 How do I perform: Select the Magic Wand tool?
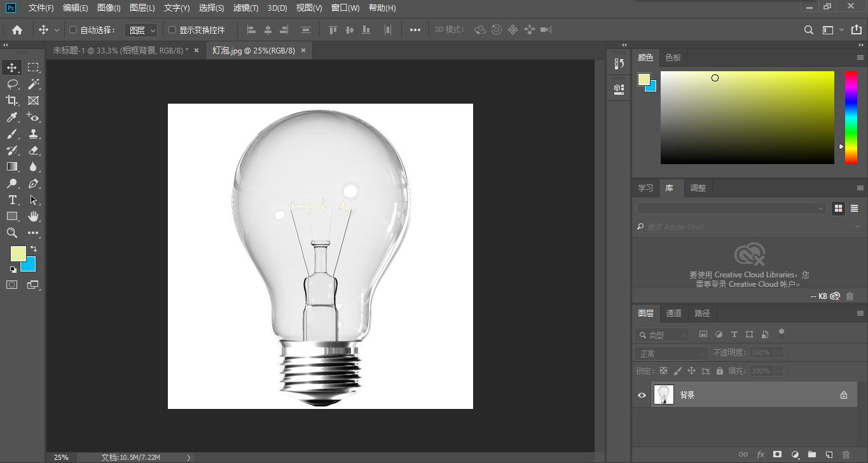tap(33, 84)
